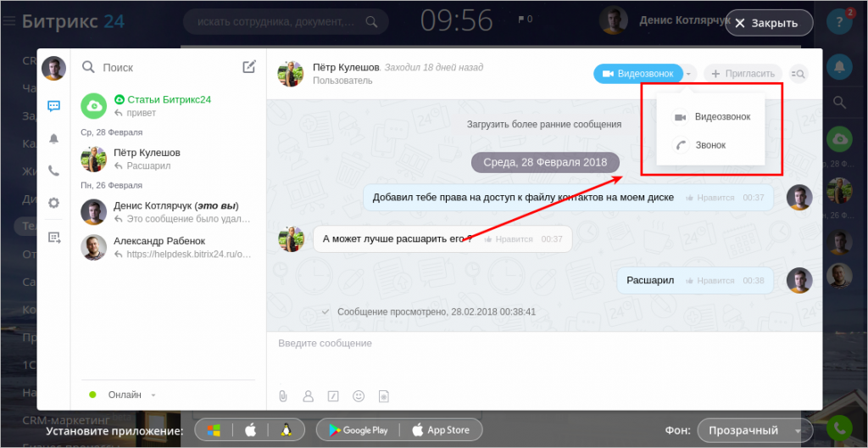
Task: Like the message about права на доступ
Action: click(710, 198)
